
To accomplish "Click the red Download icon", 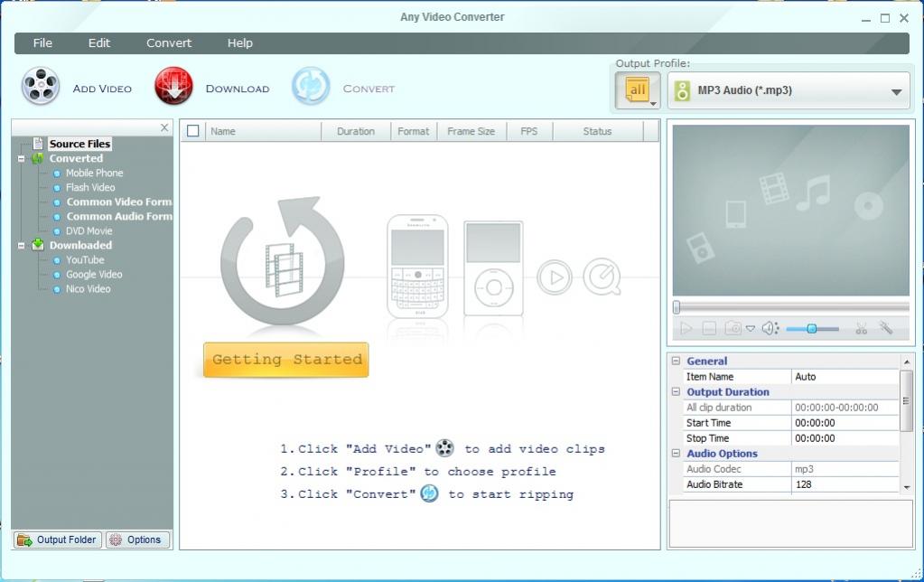I will [x=173, y=87].
